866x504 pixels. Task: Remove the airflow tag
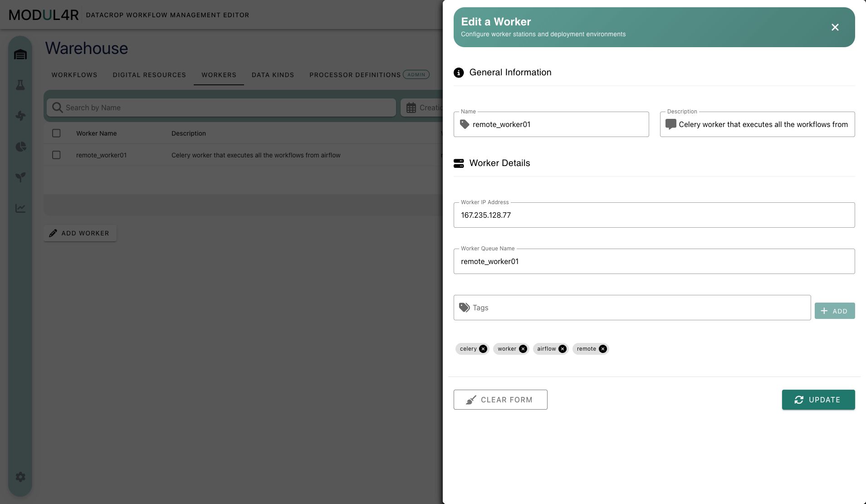pyautogui.click(x=563, y=349)
